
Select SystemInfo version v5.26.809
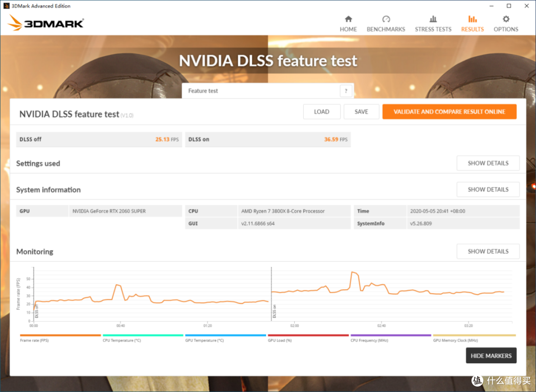tap(421, 223)
